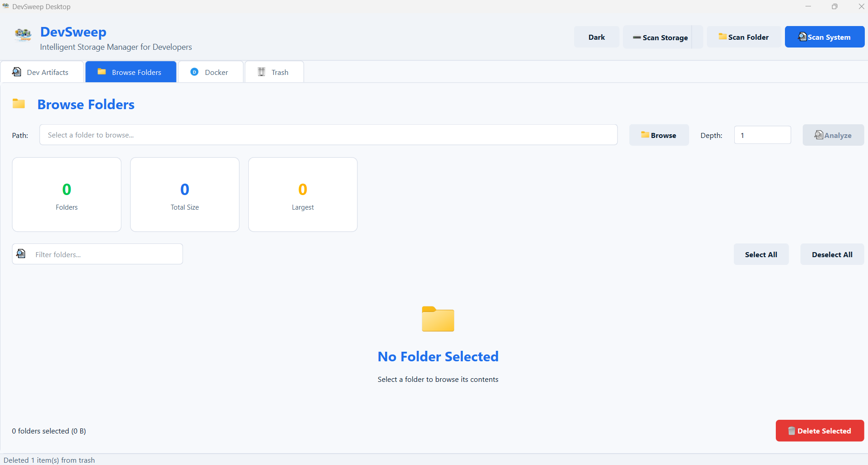This screenshot has height=465, width=868.
Task: Click the magnifier icon in the filter field
Action: click(21, 254)
